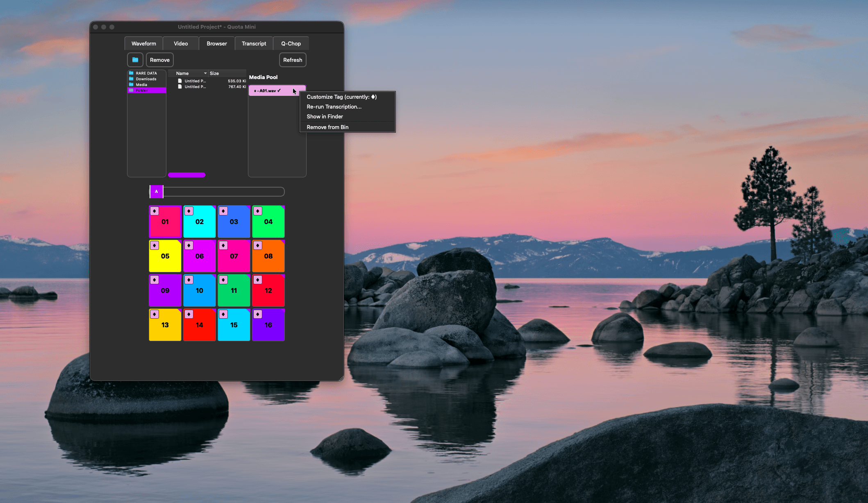The image size is (868, 503).
Task: Click the Remove button
Action: coord(159,60)
